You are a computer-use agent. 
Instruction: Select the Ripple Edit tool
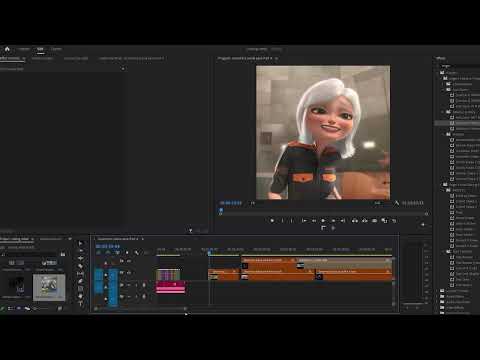click(81, 258)
